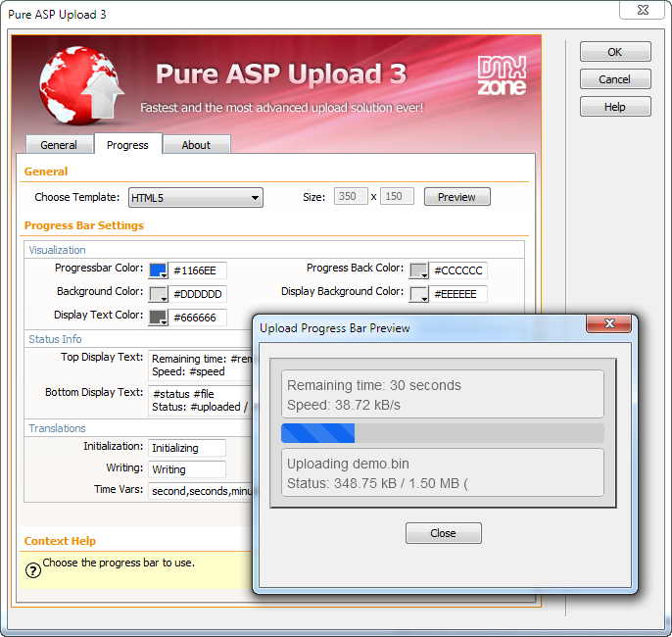This screenshot has height=637, width=672.
Task: Click the Cancel button
Action: coord(615,79)
